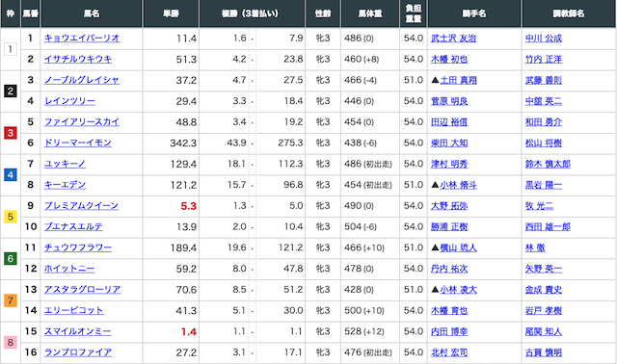Open trainer 尾関 知人 profile
Screen dimensions: 617x364
pyautogui.click(x=544, y=331)
